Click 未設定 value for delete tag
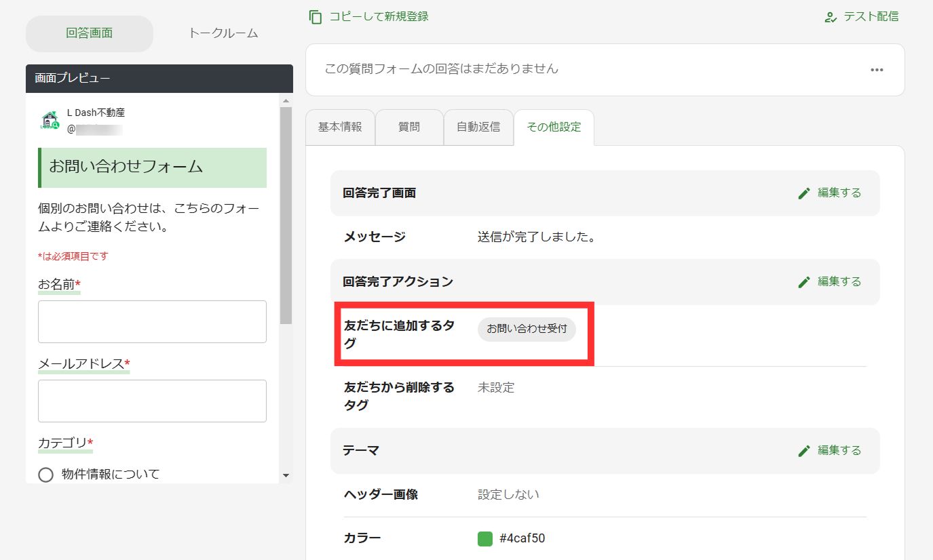Image resolution: width=933 pixels, height=560 pixels. (x=496, y=388)
